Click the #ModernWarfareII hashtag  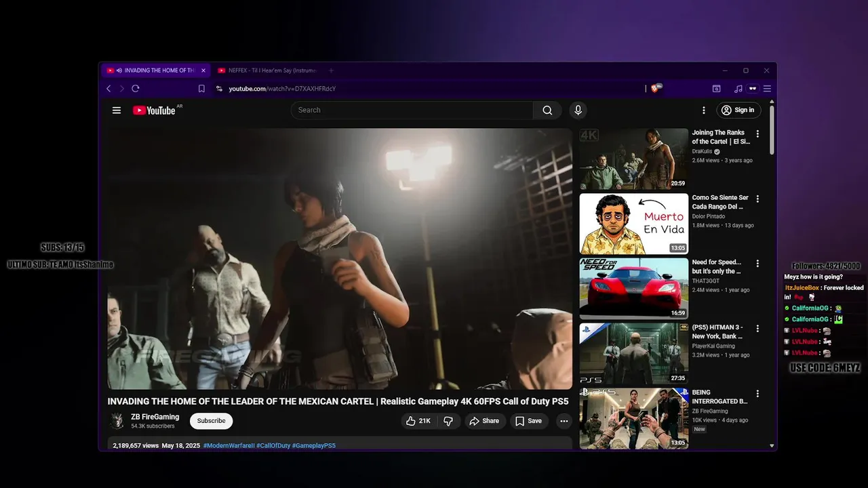pos(229,445)
